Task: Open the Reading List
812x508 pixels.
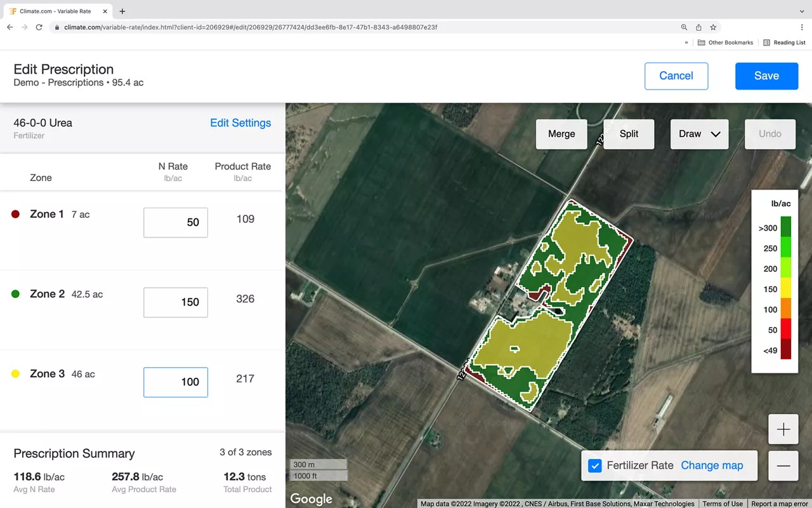Action: [784, 43]
